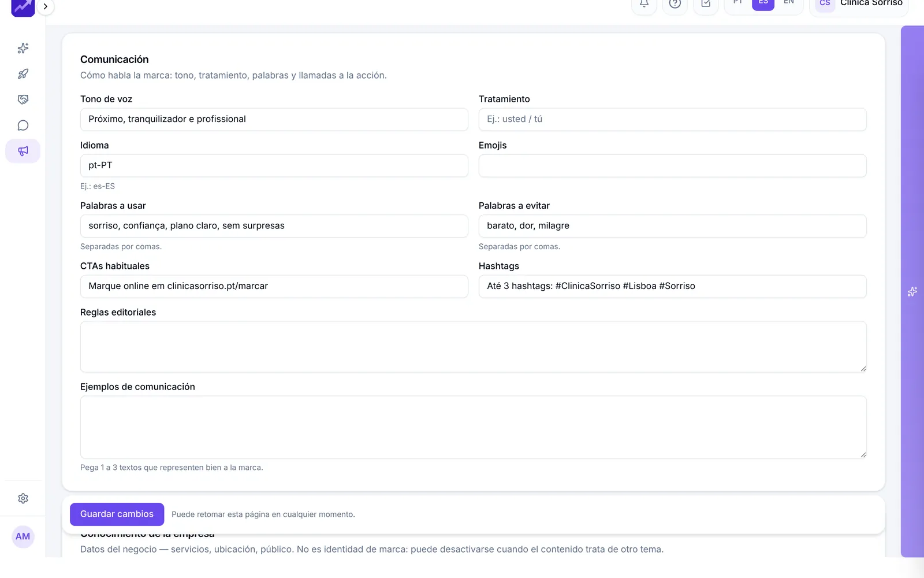
Task: Focus the Tono de voz field
Action: 274,119
